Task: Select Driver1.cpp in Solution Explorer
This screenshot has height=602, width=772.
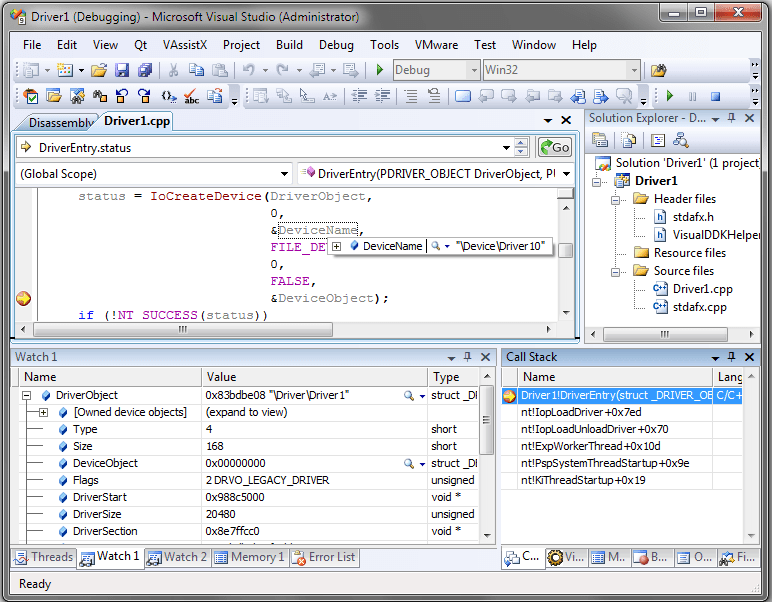Action: pyautogui.click(x=702, y=289)
